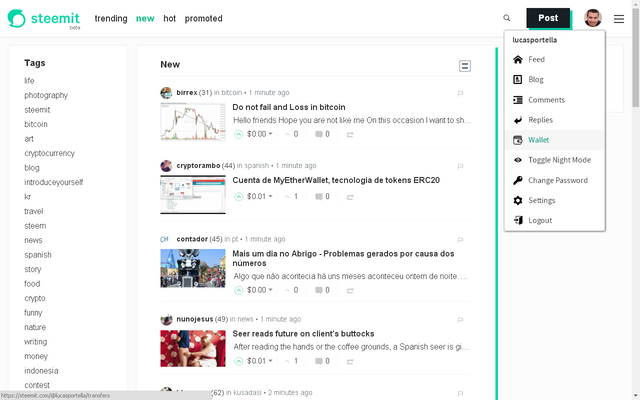Select Blog in the user menu
Screen dimensions: 640x400
[x=554, y=80]
